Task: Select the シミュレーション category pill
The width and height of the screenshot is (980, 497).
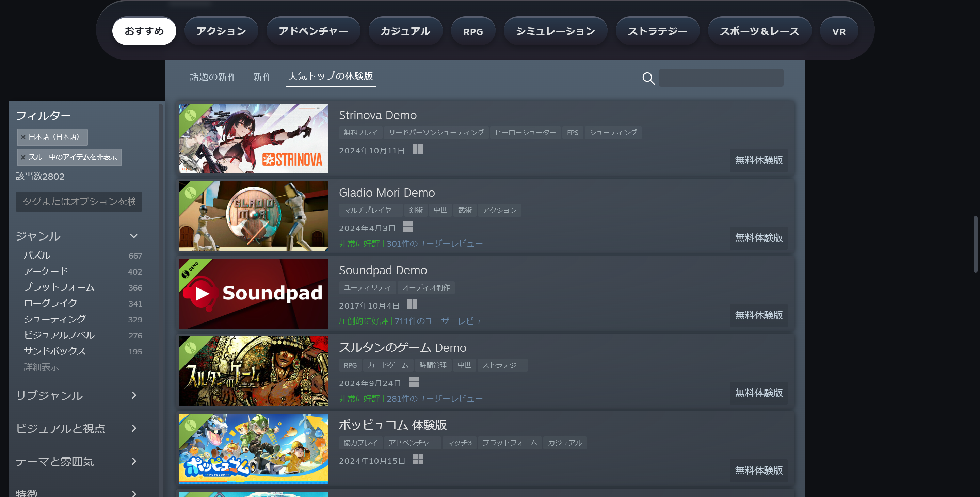Action: [556, 31]
